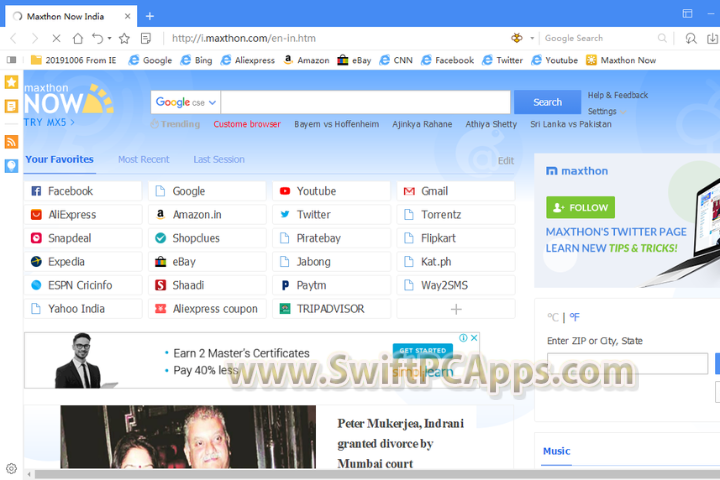Open the Amazon bookmark in bookmarks bar
The height and width of the screenshot is (480, 720).
pyautogui.click(x=306, y=60)
